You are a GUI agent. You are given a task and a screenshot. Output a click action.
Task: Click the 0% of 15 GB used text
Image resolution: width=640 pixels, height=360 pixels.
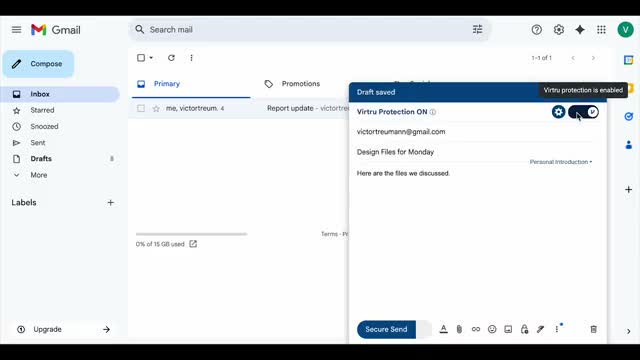tap(160, 244)
